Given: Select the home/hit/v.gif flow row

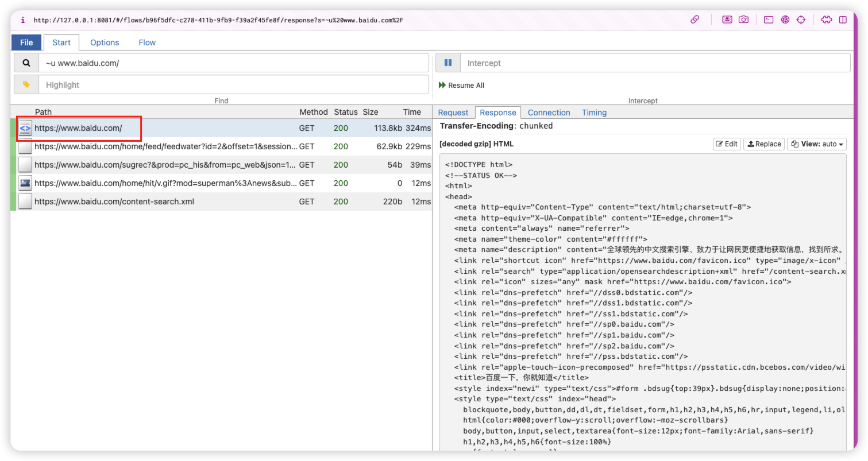Looking at the screenshot, I should tap(221, 183).
